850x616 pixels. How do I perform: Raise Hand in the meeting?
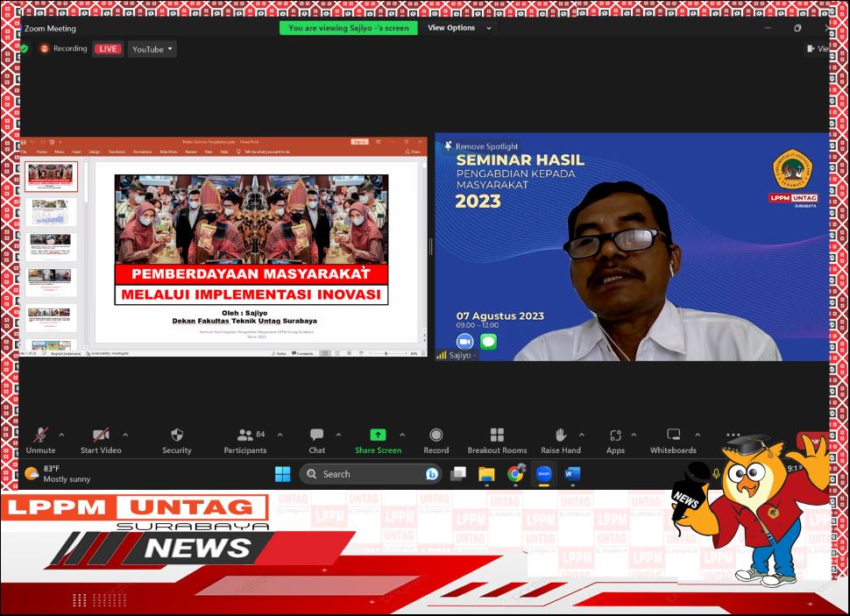point(561,441)
